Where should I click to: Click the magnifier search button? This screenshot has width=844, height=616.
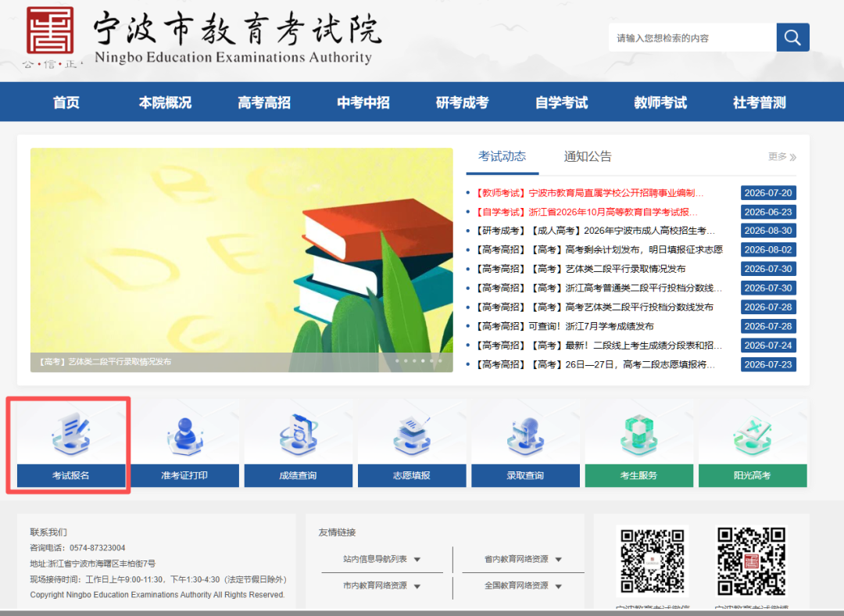tap(792, 38)
